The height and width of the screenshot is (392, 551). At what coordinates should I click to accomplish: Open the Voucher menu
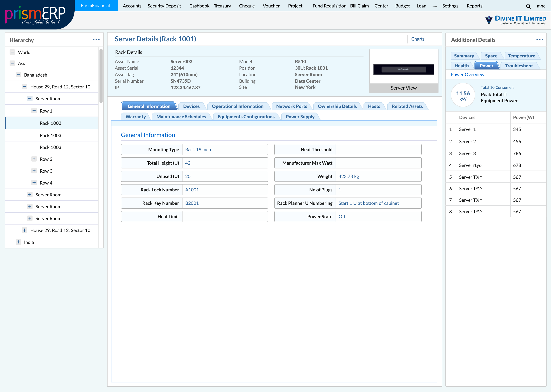[x=271, y=6]
